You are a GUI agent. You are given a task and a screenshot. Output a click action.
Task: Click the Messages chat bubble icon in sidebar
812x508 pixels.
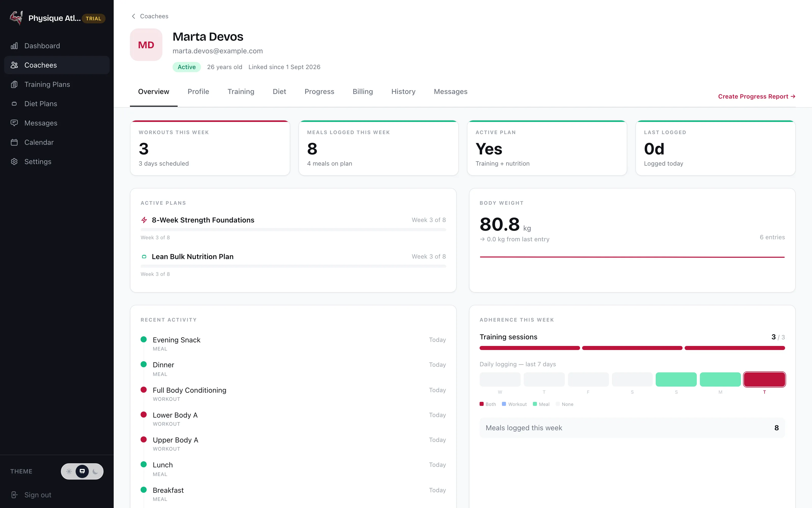click(14, 123)
